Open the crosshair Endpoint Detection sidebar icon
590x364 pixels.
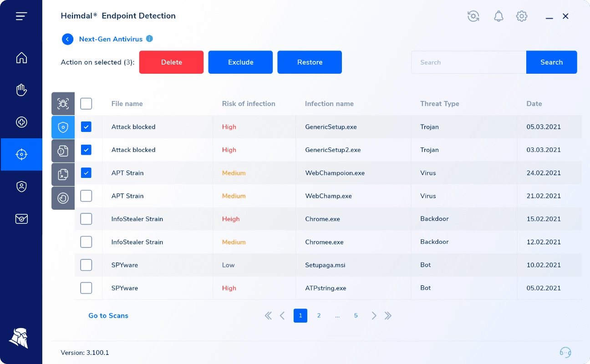point(21,154)
